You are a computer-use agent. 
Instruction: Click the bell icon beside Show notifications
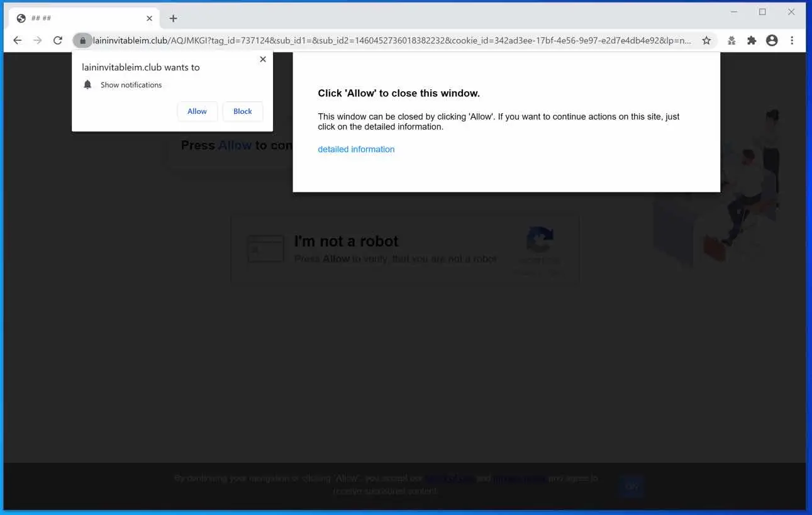tap(87, 84)
